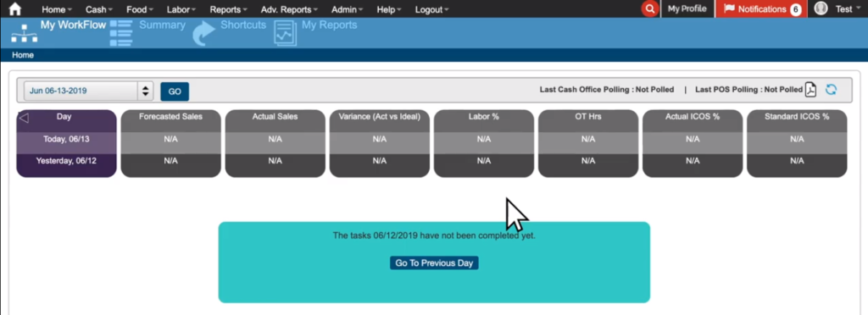Viewport: 868px width, 315px height.
Task: Select the Today, 06/13 row
Action: pos(66,139)
